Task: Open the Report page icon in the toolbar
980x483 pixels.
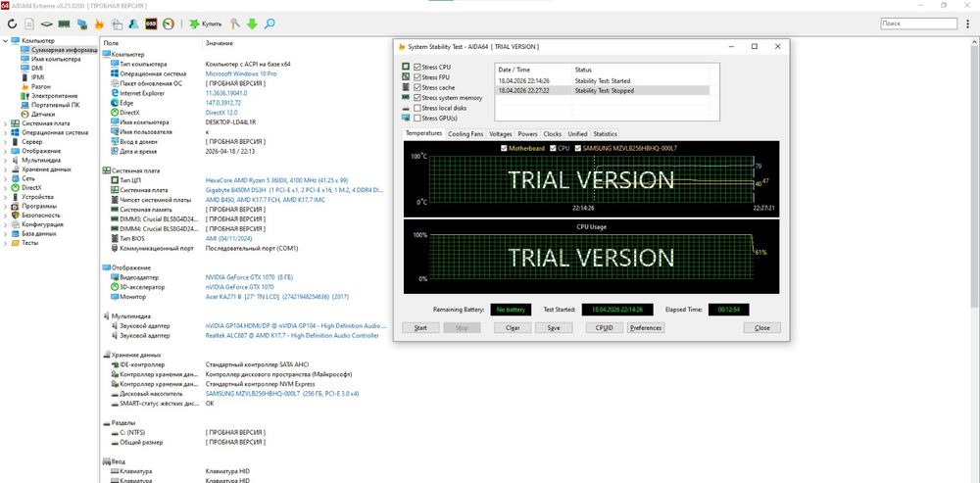Action: click(x=29, y=24)
